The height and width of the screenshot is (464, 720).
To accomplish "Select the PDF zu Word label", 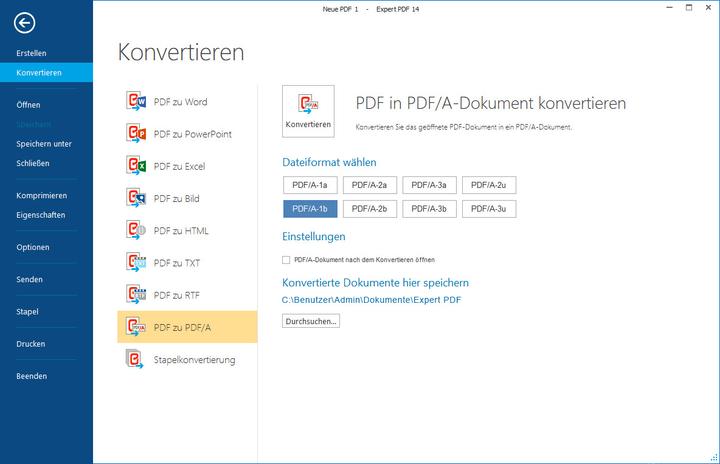I will (180, 102).
